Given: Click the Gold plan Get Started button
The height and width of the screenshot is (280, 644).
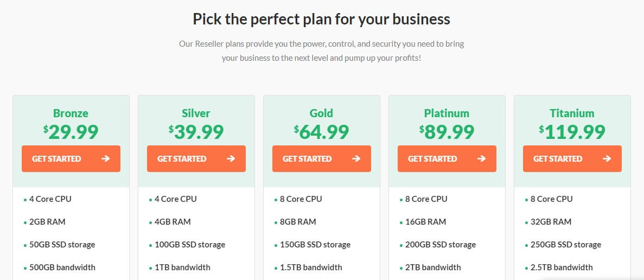Looking at the screenshot, I should 322,158.
